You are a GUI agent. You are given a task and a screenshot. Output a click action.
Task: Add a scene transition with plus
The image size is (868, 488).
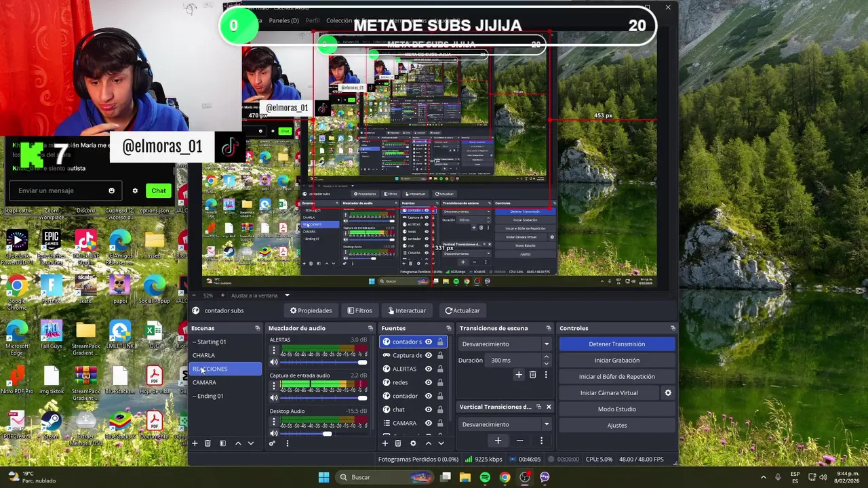pyautogui.click(x=519, y=375)
